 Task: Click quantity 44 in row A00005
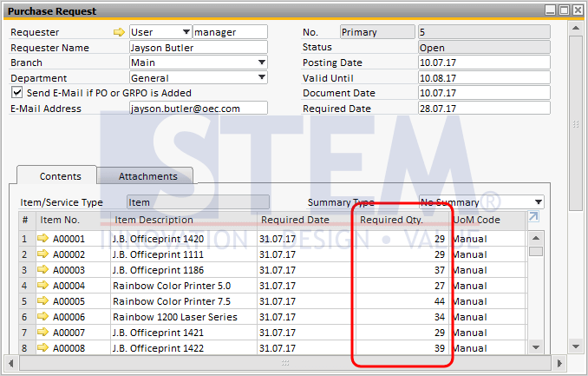click(x=402, y=301)
